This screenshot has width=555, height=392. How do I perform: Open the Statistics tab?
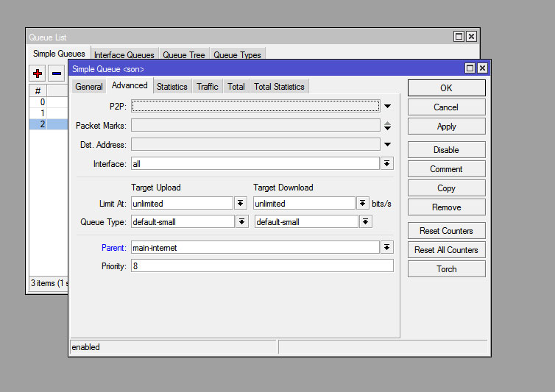[172, 87]
